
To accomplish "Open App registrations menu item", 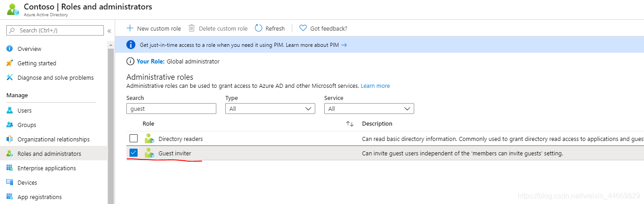I will pos(40,197).
